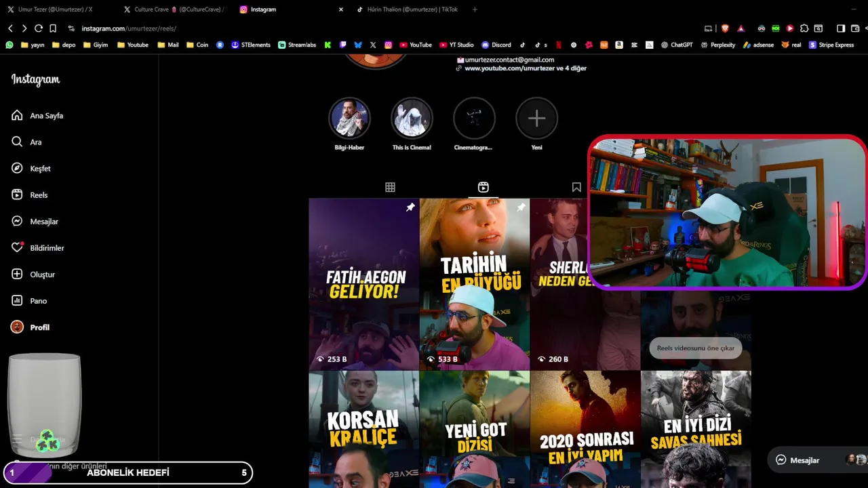Add new highlight with Yeni button
The width and height of the screenshot is (868, 488).
click(x=536, y=119)
